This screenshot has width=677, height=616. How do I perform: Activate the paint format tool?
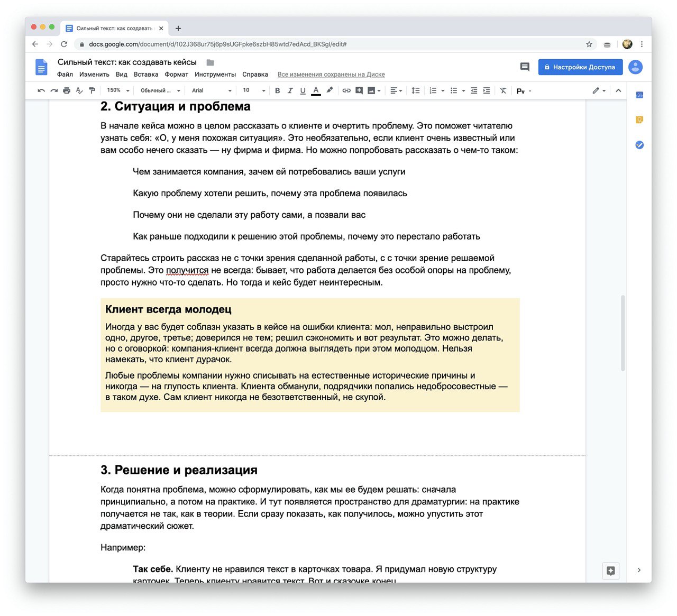tap(92, 90)
